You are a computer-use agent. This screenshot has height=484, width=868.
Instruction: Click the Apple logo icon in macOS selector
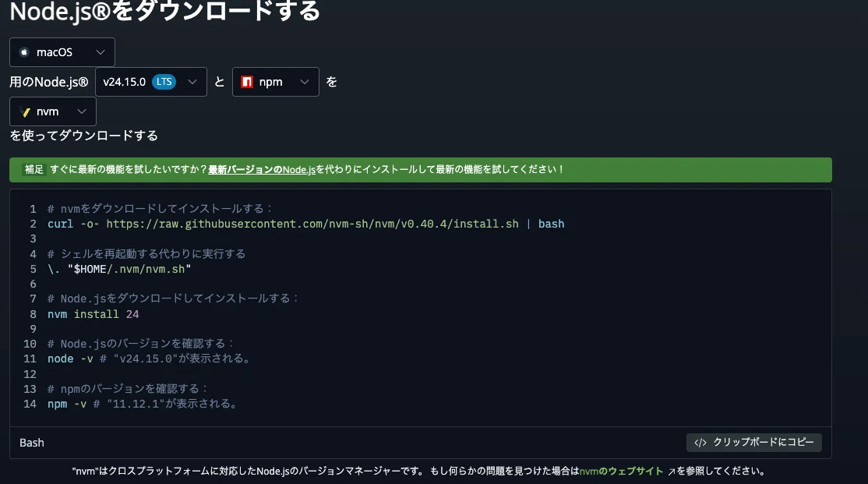coord(24,52)
